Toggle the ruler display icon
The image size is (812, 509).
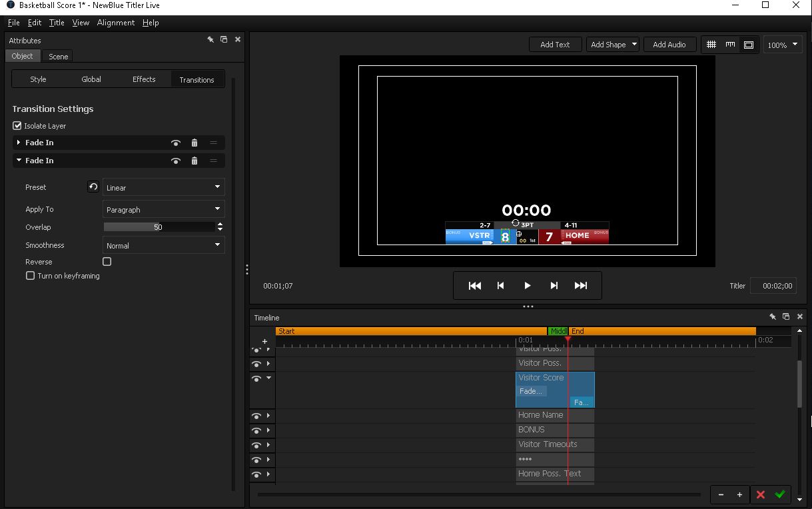click(730, 45)
